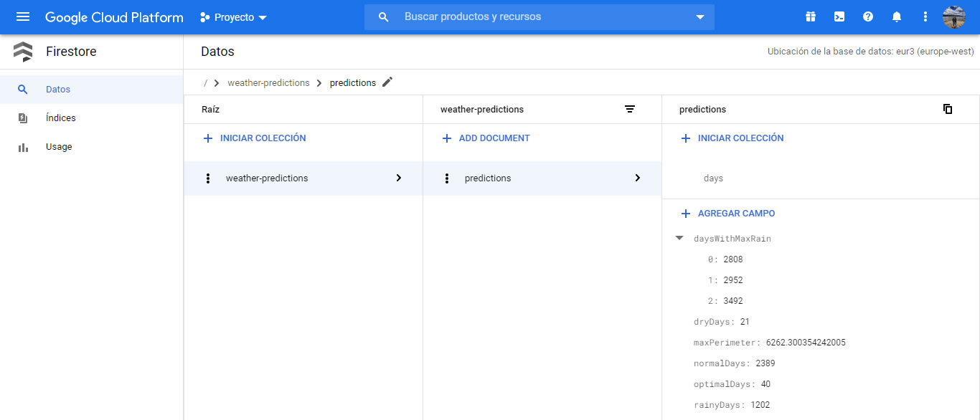Click the dryDays field value 21
Screen dimensions: 980x420
click(745, 322)
